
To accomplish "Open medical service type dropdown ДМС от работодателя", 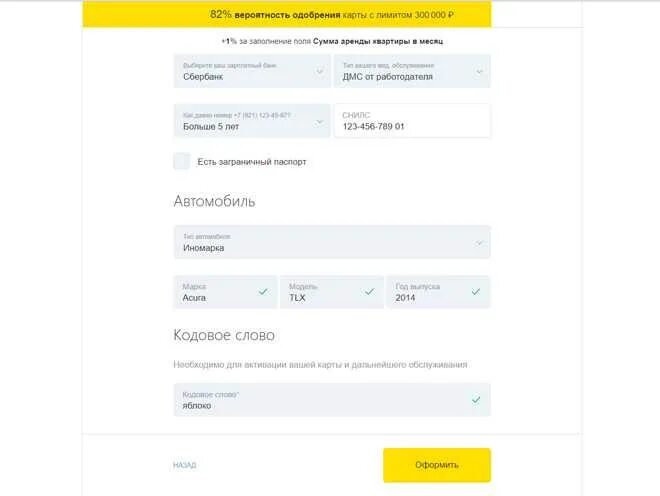I will coord(412,71).
